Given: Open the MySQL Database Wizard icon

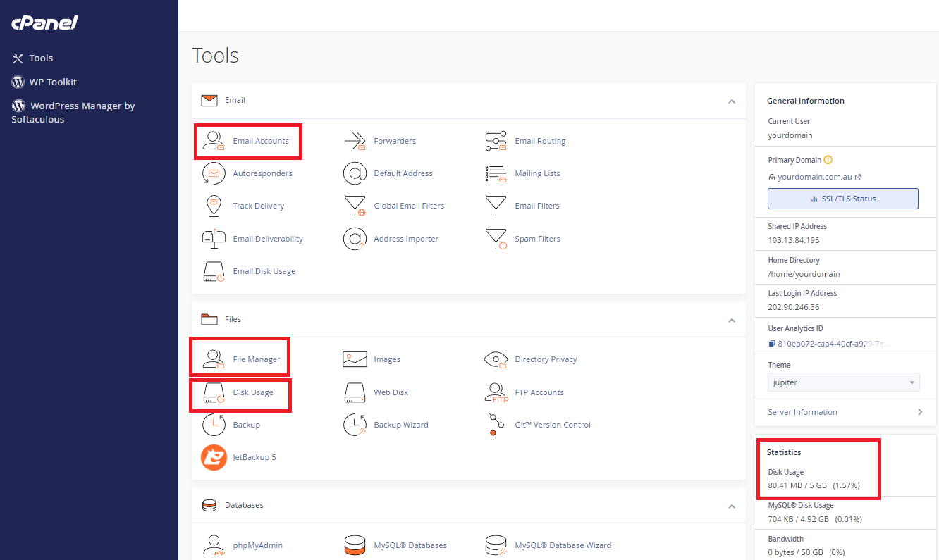Looking at the screenshot, I should click(496, 545).
